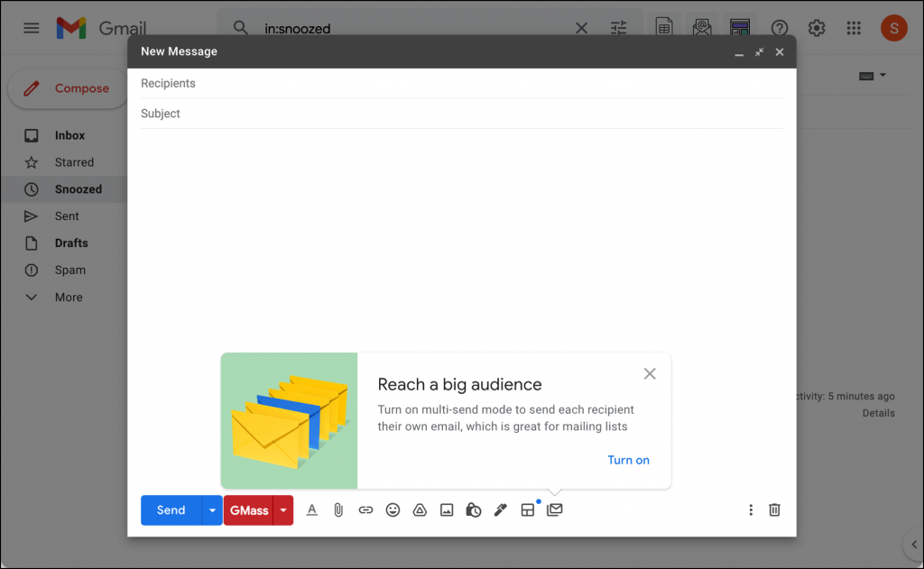Open the Details link for account activity
924x569 pixels.
click(x=878, y=413)
